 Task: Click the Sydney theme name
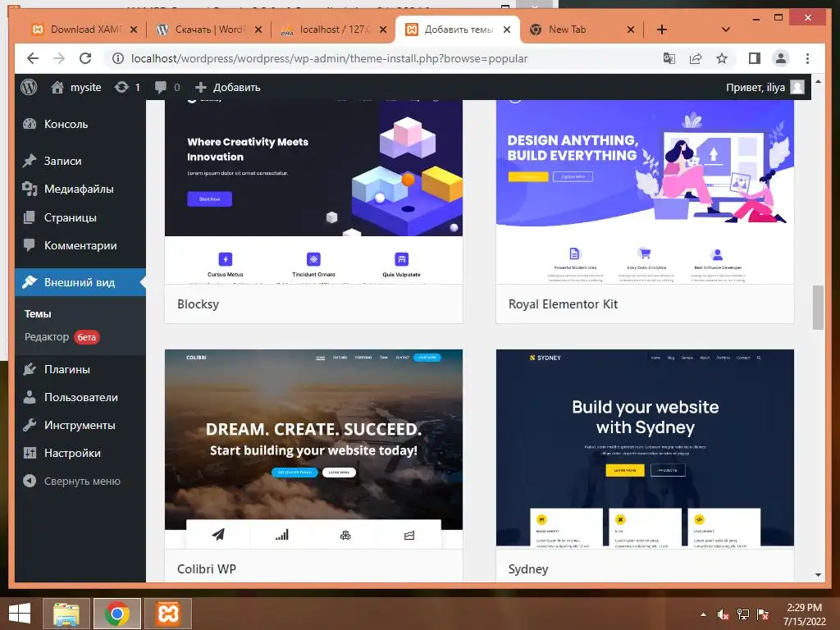[528, 569]
